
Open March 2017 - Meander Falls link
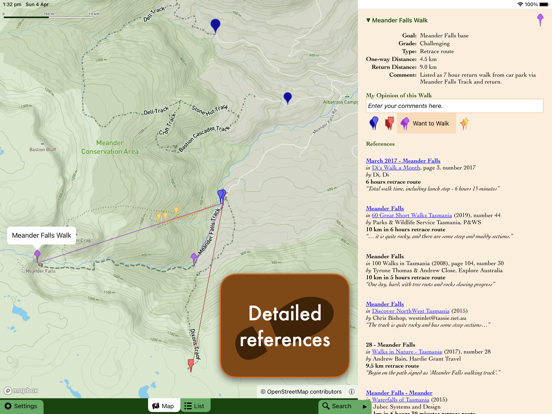pyautogui.click(x=403, y=161)
